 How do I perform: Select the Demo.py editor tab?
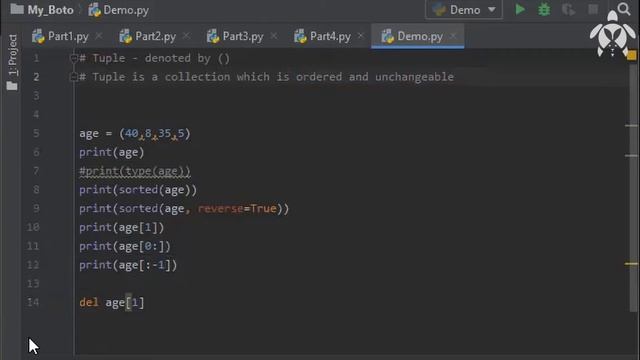pyautogui.click(x=417, y=36)
